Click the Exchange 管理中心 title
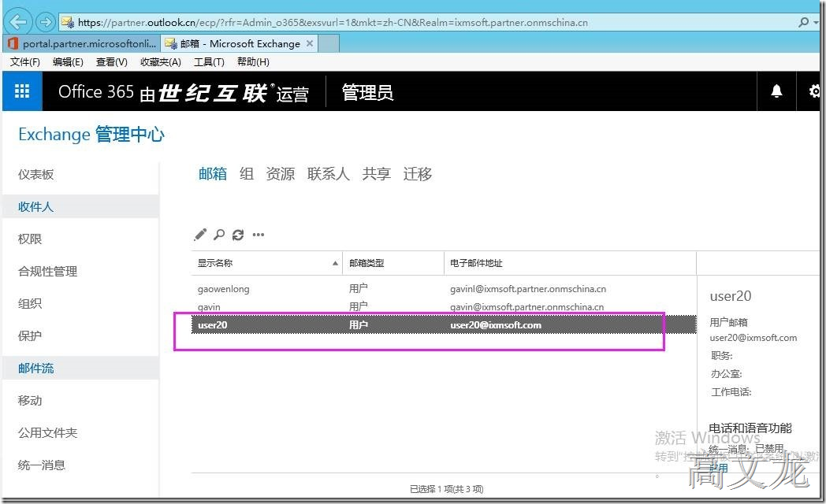Image resolution: width=826 pixels, height=504 pixels. tap(91, 135)
